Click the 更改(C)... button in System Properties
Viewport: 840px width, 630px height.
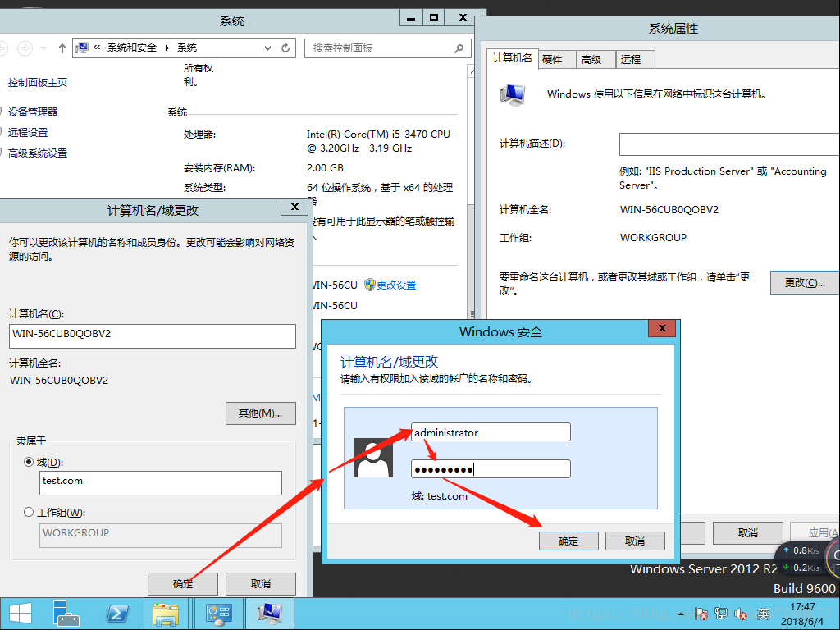(x=805, y=283)
